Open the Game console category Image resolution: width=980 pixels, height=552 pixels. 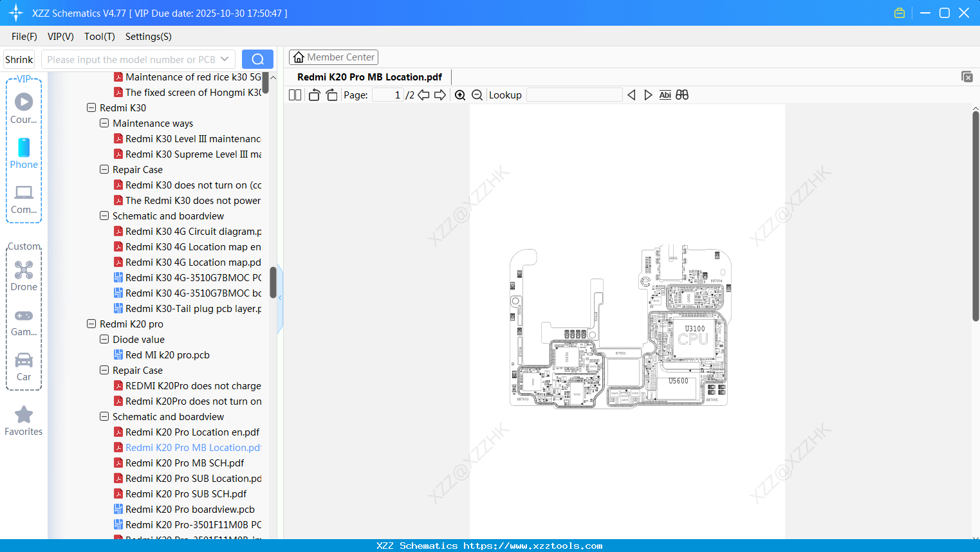pos(24,322)
